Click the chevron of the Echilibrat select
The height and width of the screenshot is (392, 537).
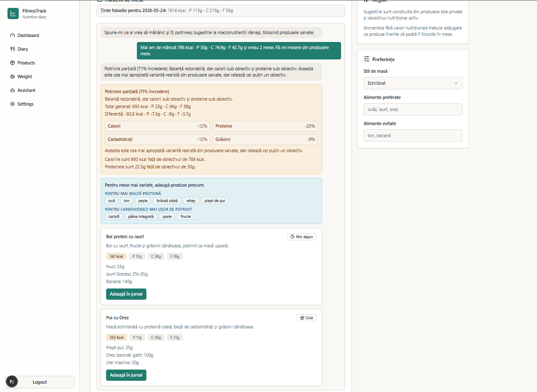[456, 83]
